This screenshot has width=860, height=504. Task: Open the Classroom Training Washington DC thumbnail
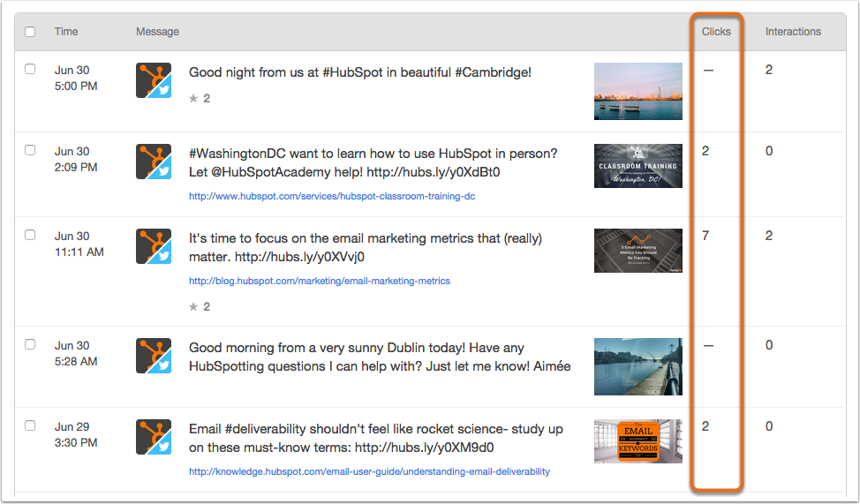637,166
